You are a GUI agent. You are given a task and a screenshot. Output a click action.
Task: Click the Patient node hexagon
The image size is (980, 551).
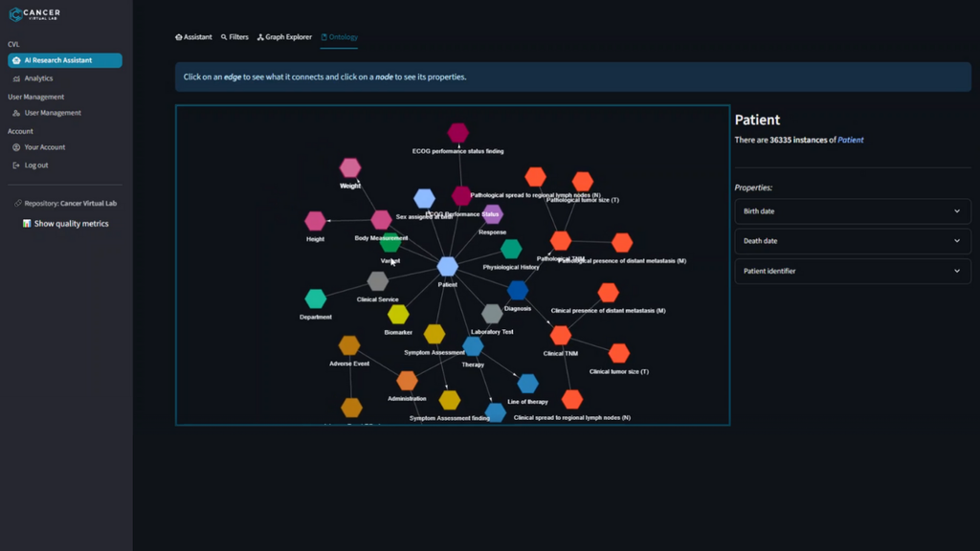(x=447, y=267)
